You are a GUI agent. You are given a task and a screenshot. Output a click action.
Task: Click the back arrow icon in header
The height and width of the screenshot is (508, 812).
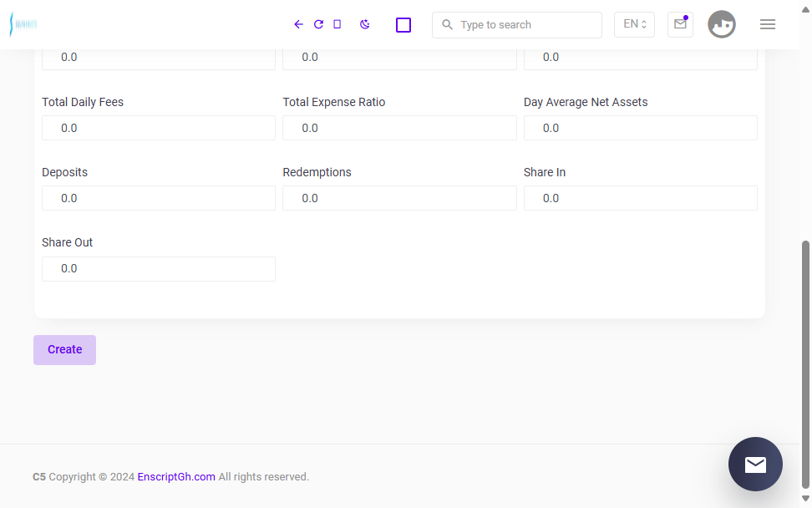298,24
